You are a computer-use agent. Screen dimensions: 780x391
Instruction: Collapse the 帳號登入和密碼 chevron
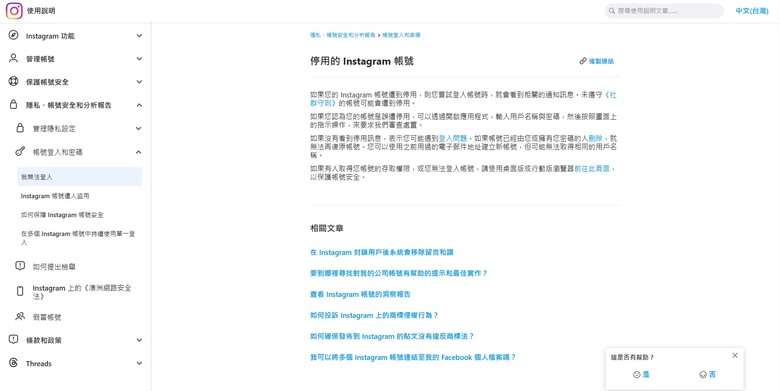139,152
